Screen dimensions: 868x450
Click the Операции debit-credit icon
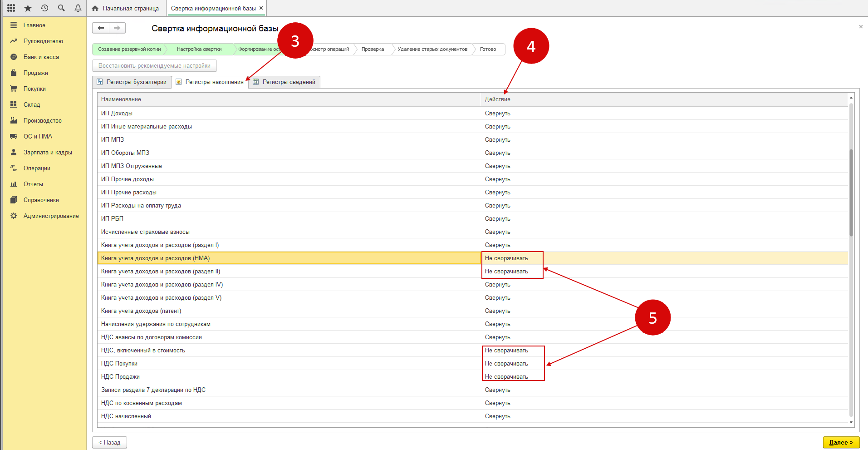coord(14,168)
